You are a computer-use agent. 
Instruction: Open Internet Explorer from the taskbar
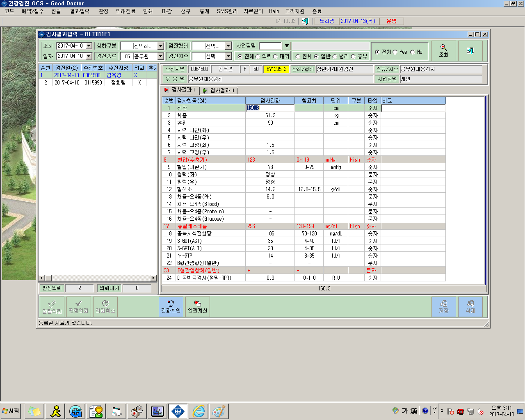tap(199, 411)
